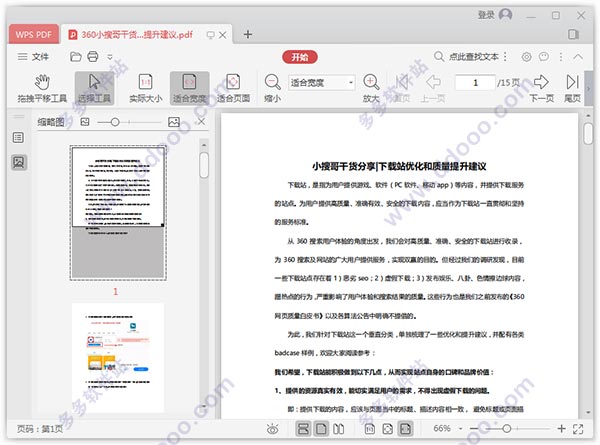Open the file folder icon
Image resolution: width=600 pixels, height=445 pixels.
(76, 57)
